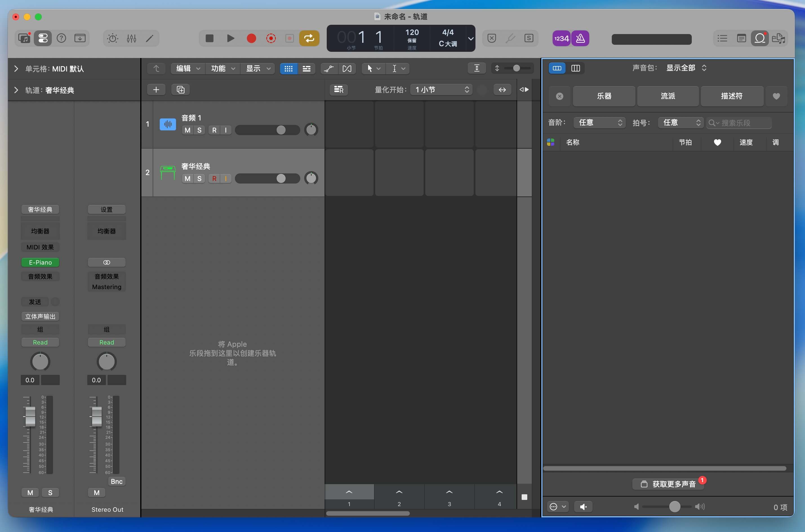
Task: Click the E-Piano instrument slot
Action: click(40, 262)
